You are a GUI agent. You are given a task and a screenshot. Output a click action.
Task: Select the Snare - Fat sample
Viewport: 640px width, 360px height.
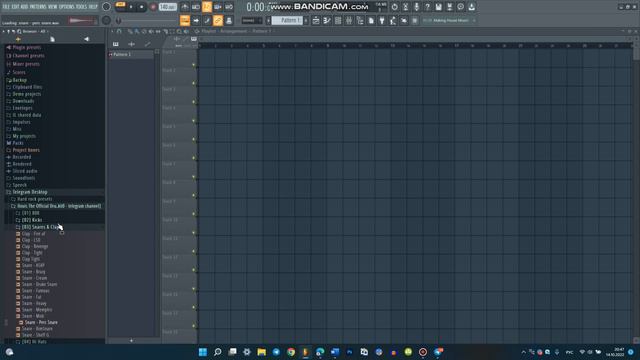click(31, 297)
